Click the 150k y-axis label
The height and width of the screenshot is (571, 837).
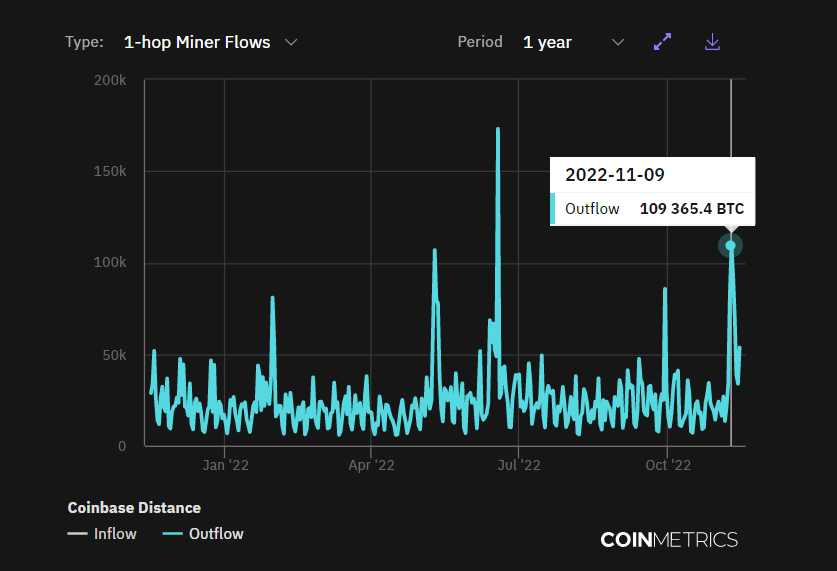(110, 171)
